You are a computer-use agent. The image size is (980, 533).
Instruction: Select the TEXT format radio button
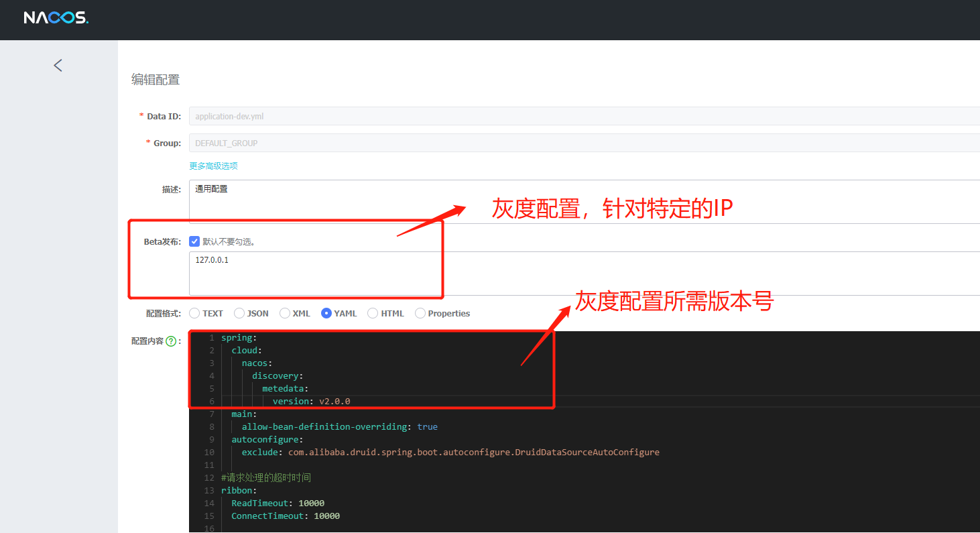tap(194, 313)
